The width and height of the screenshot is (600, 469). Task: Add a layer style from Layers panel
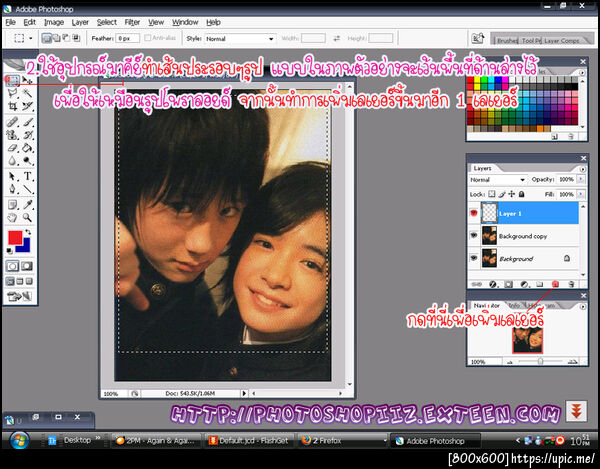(493, 284)
